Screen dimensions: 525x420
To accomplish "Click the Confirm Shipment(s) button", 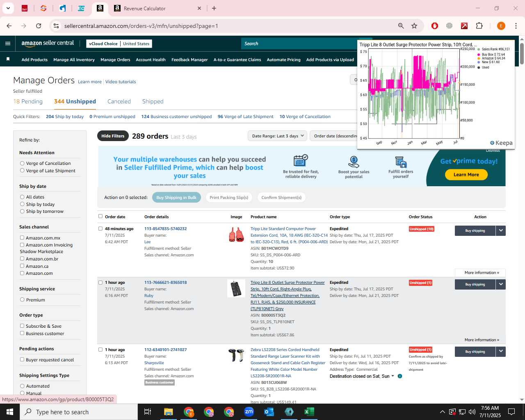I will tap(281, 197).
